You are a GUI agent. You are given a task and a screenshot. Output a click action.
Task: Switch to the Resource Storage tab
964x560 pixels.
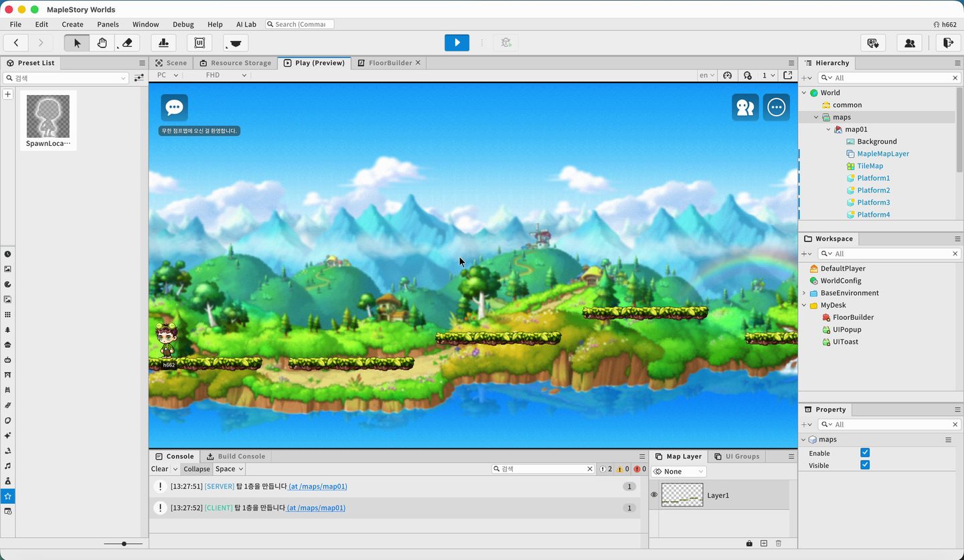(x=235, y=63)
